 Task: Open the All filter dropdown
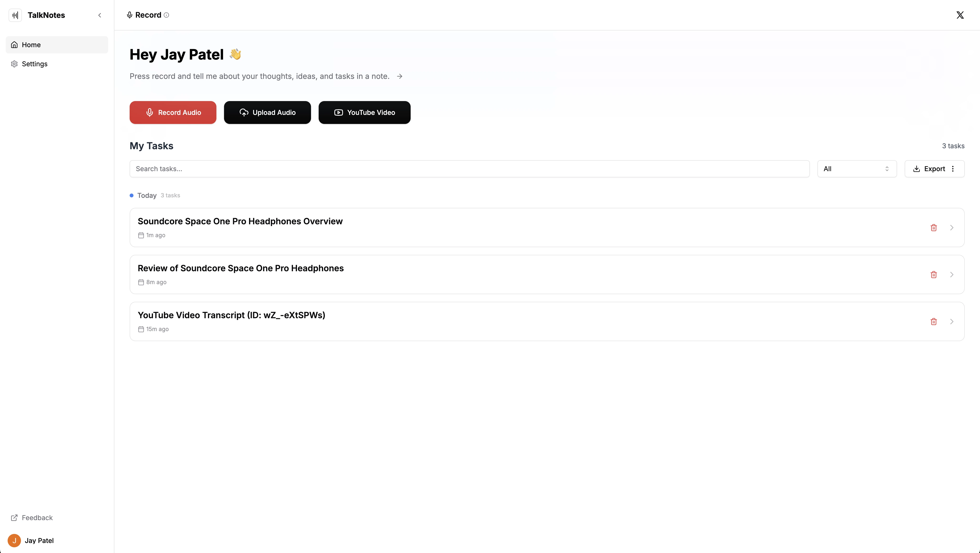click(857, 169)
